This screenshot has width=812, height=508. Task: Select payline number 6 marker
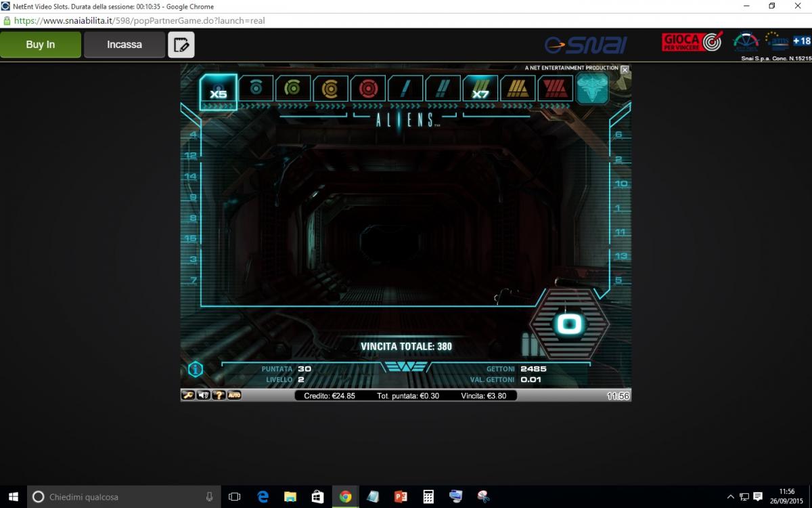click(618, 135)
